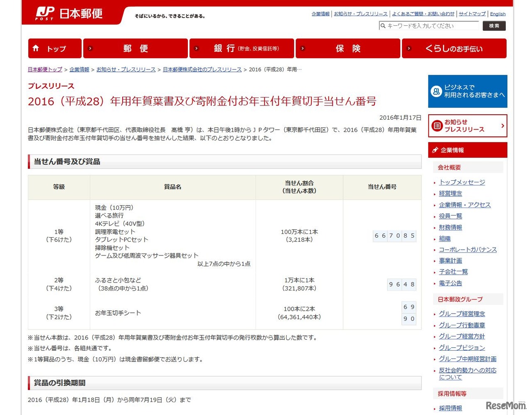This screenshot has width=532, height=415.
Task: Open the 会社概要 page from the sidebar
Action: pos(449,167)
